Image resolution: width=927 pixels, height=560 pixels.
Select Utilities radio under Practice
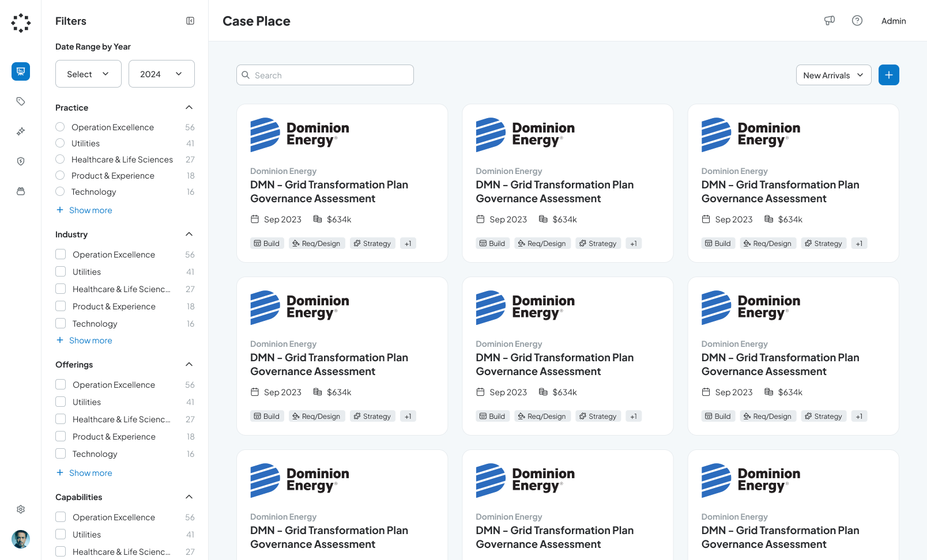[60, 143]
